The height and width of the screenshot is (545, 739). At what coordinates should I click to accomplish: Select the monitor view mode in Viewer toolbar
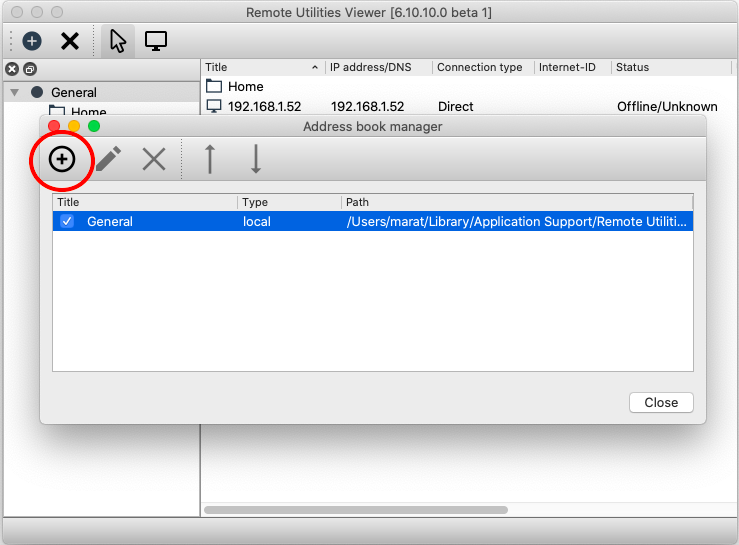pyautogui.click(x=156, y=41)
